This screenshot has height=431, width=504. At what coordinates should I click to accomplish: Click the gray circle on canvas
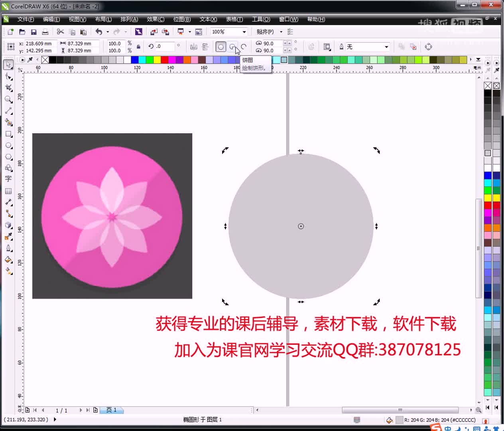coord(301,226)
